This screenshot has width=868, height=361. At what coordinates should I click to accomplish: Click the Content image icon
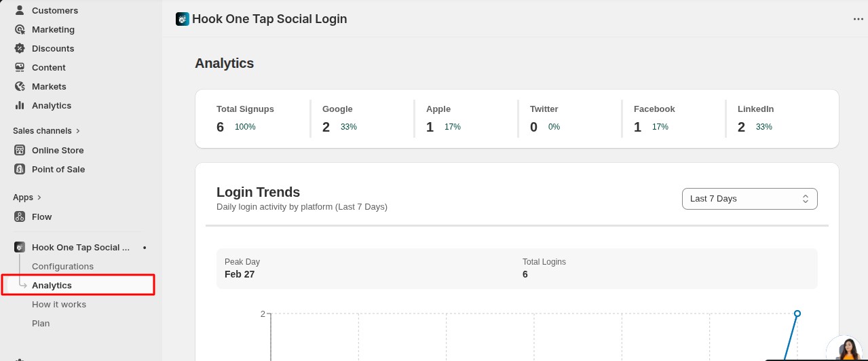coord(19,67)
